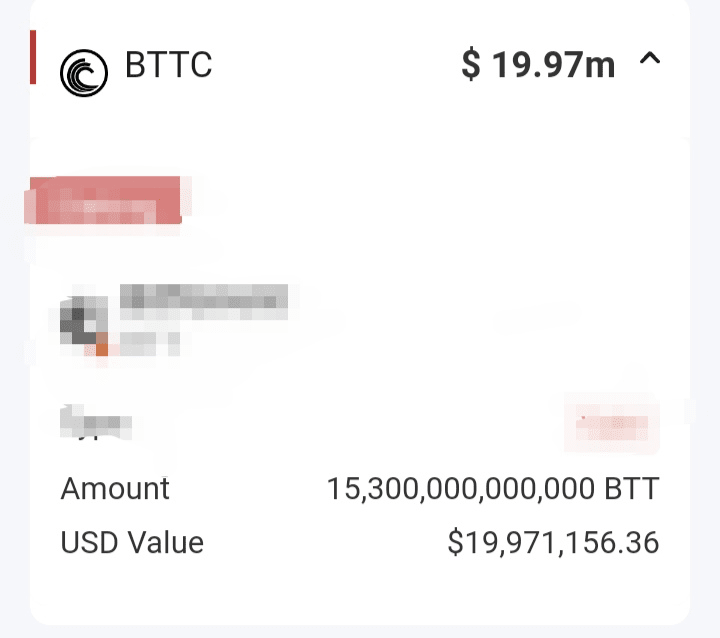
Task: Click the blank header row gap after BTTC
Action: pos(335,64)
